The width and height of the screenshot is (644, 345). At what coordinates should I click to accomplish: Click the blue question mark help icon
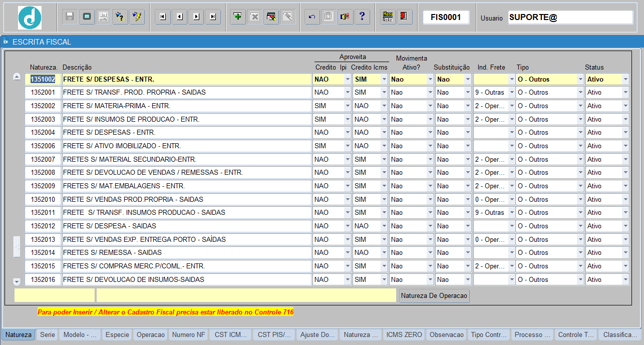pos(362,17)
